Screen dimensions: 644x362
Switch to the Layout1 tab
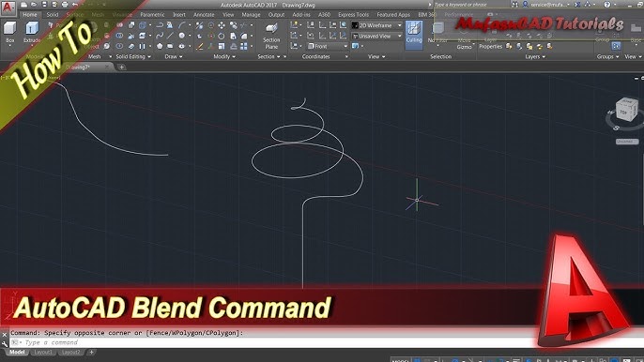pos(43,352)
